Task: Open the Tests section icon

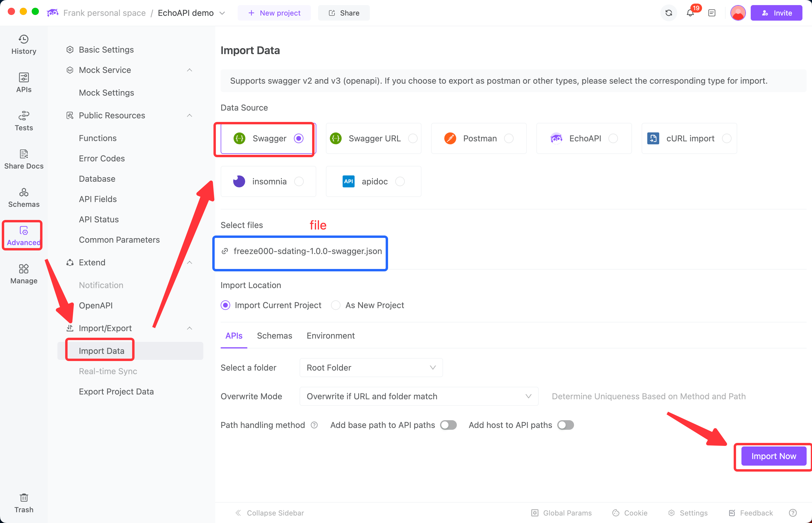Action: pyautogui.click(x=23, y=121)
